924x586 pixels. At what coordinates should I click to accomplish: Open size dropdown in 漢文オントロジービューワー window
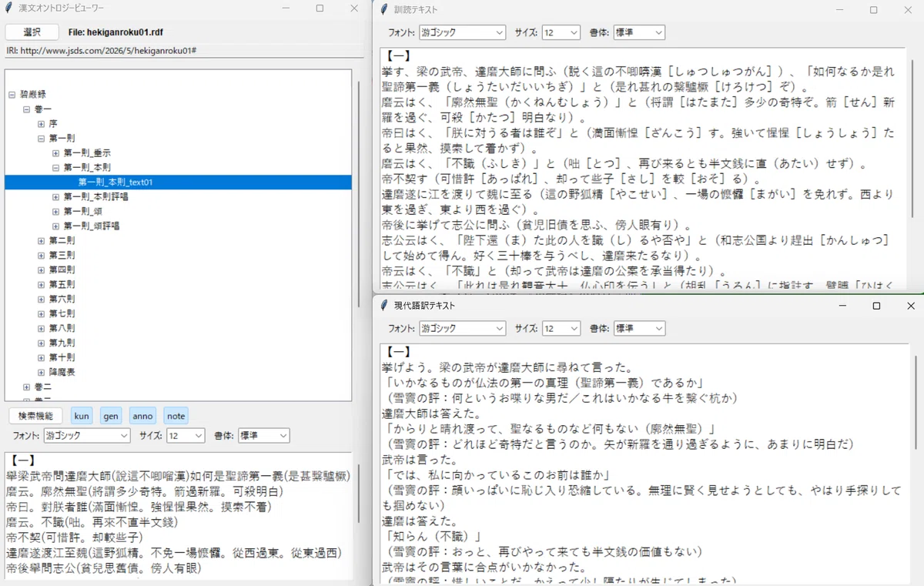coord(186,436)
